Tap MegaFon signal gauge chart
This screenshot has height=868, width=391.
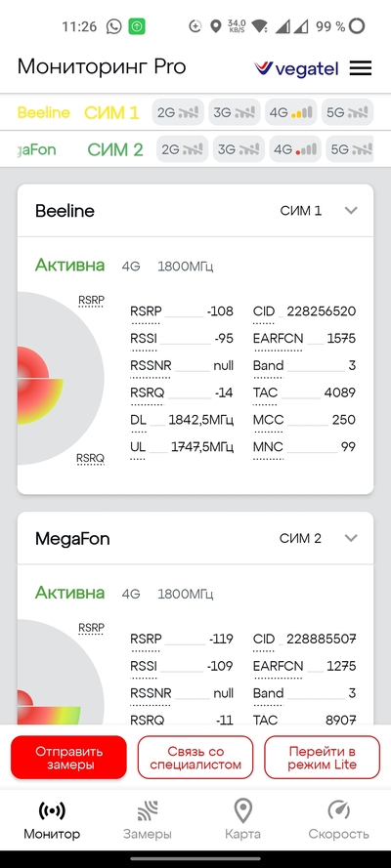[61, 672]
